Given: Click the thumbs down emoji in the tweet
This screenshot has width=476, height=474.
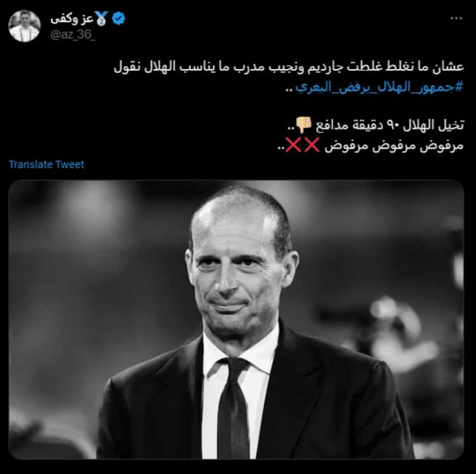Looking at the screenshot, I should pyautogui.click(x=304, y=125).
